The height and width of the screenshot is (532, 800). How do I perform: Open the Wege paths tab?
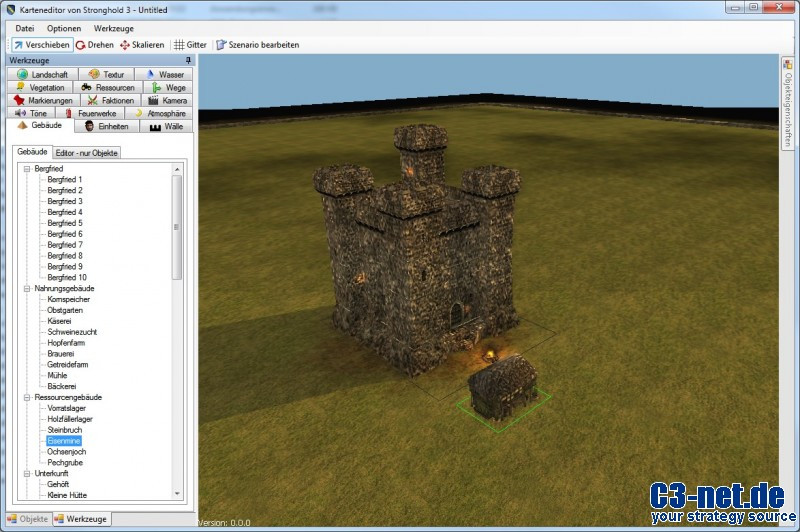point(168,88)
